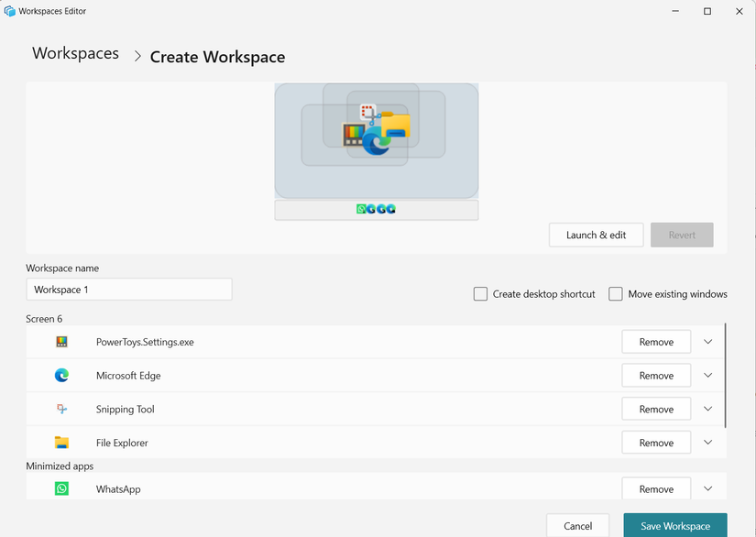Click the Create Workspace breadcrumb label
This screenshot has width=756, height=537.
click(217, 57)
